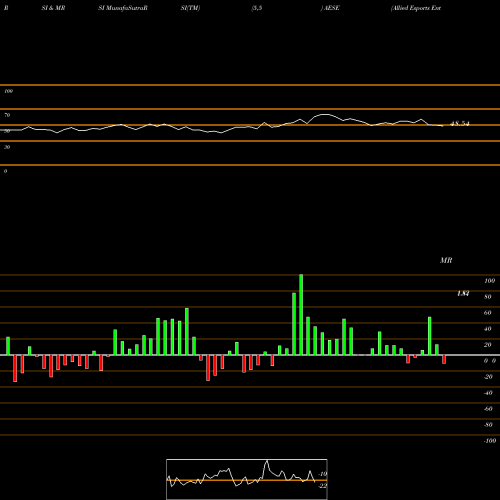Click the ') AESE' ticker label

(x=330, y=8)
